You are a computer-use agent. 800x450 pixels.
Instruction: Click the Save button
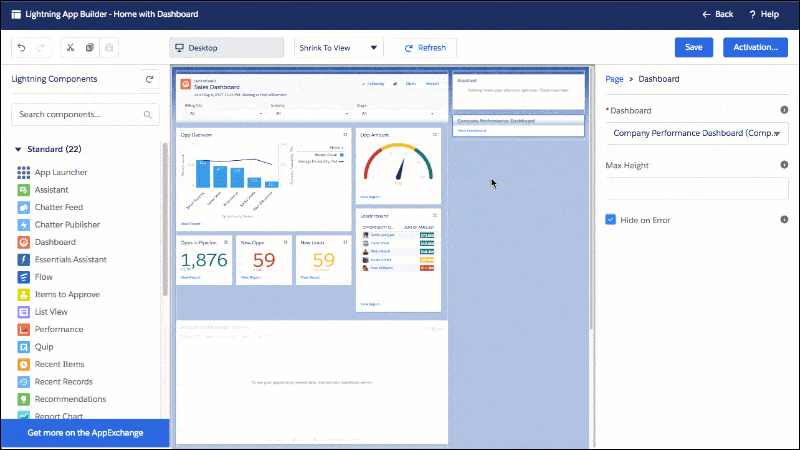click(x=693, y=47)
